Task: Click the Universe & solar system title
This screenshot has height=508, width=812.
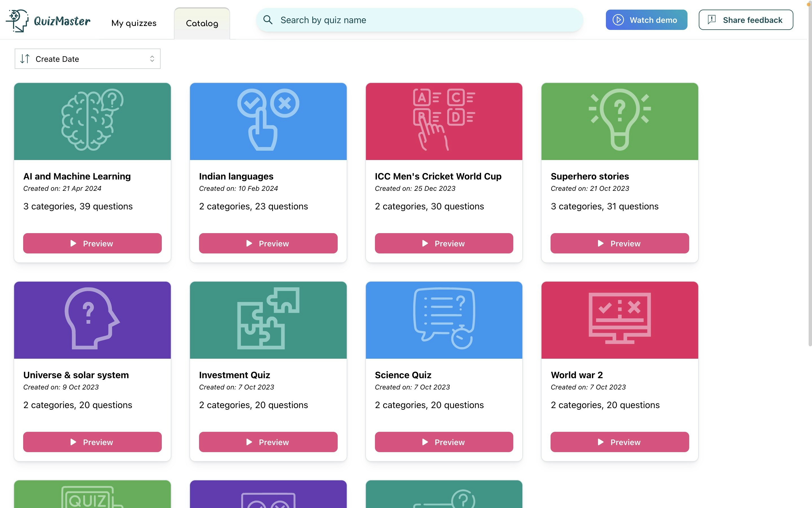Action: pos(76,375)
